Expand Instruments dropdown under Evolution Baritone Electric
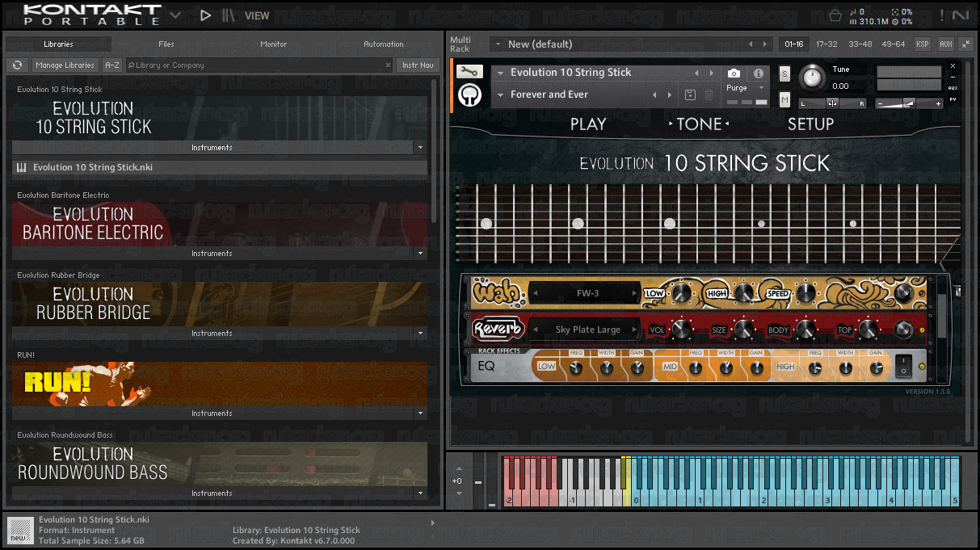 coord(420,254)
